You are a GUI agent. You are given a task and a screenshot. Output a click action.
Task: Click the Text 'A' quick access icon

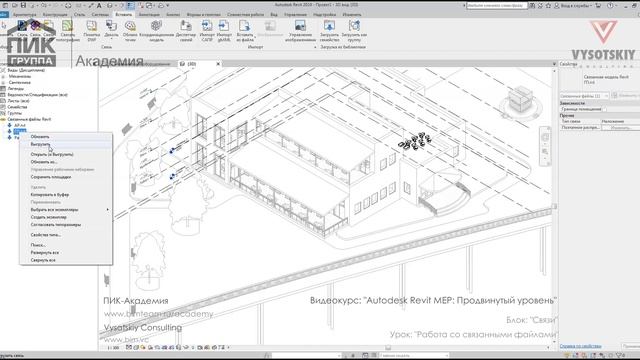pos(99,5)
